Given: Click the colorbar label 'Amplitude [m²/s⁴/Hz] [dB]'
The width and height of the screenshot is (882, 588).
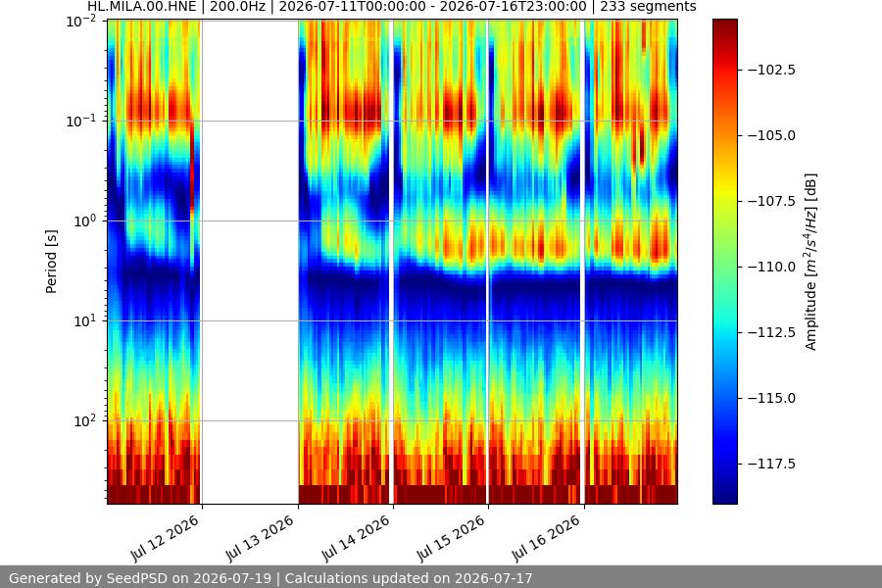Looking at the screenshot, I should click(810, 262).
